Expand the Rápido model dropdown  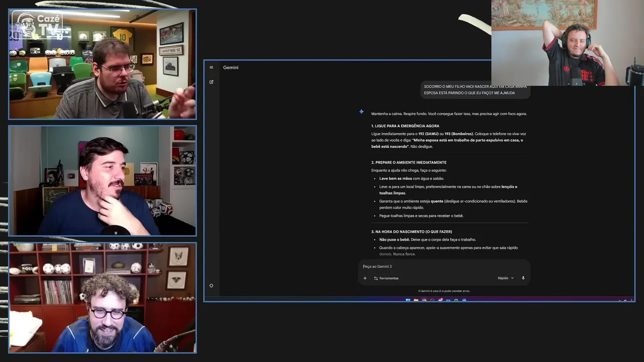tap(506, 278)
